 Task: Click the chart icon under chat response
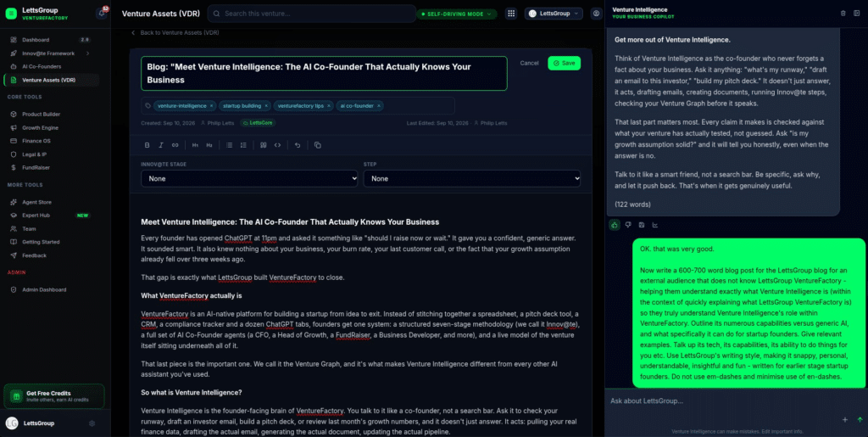pyautogui.click(x=655, y=224)
